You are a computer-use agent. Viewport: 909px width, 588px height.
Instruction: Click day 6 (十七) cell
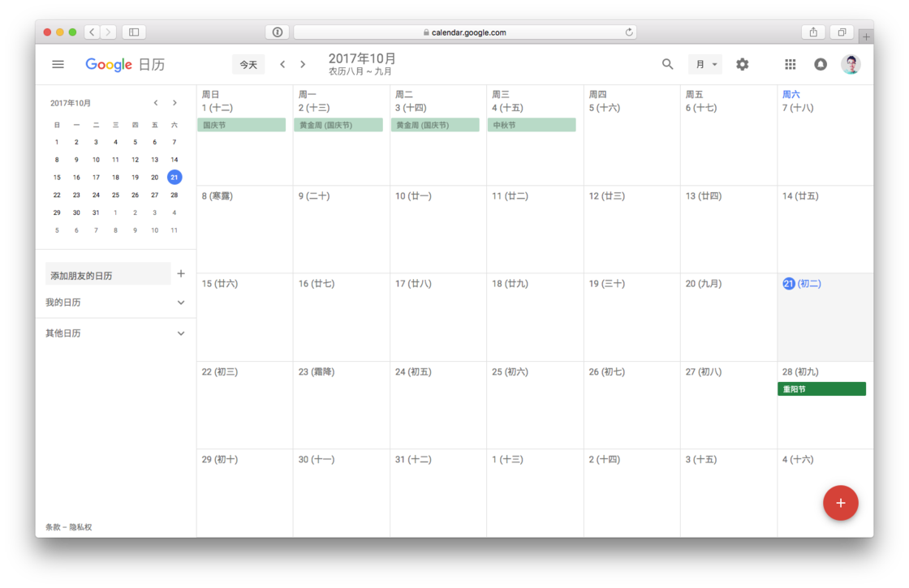tap(729, 135)
